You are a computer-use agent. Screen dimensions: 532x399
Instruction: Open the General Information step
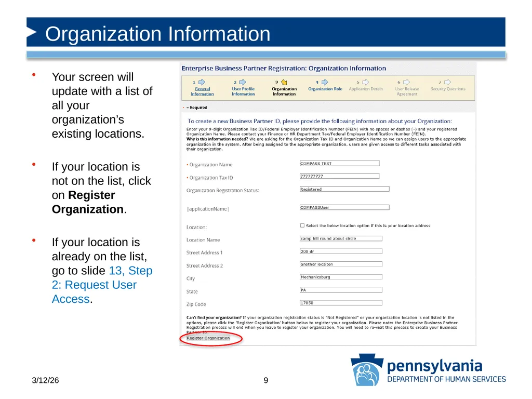point(202,91)
